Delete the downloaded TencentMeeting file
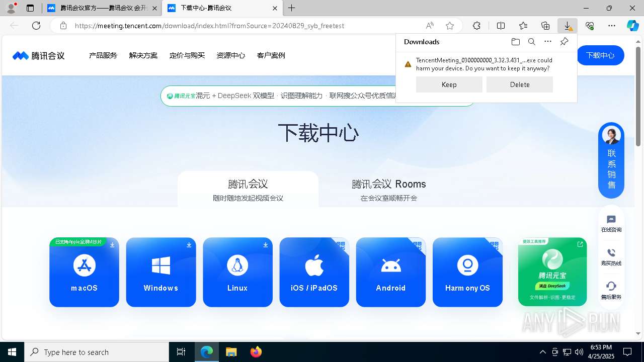 pos(520,84)
